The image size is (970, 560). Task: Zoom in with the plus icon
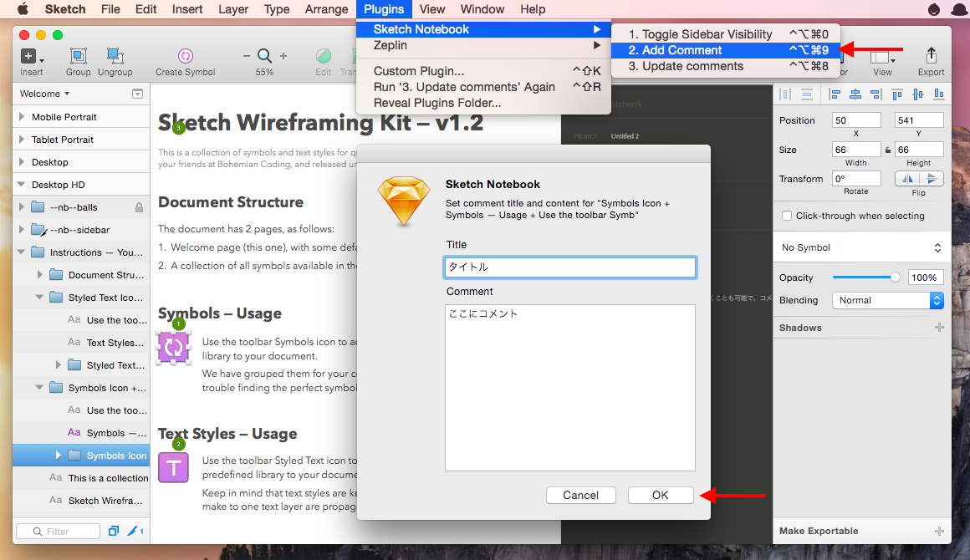click(x=283, y=56)
